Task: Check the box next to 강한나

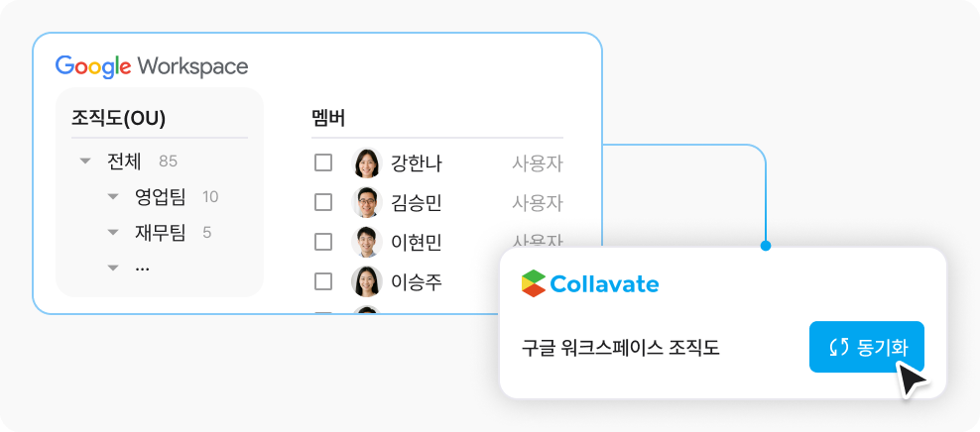Action: point(323,162)
